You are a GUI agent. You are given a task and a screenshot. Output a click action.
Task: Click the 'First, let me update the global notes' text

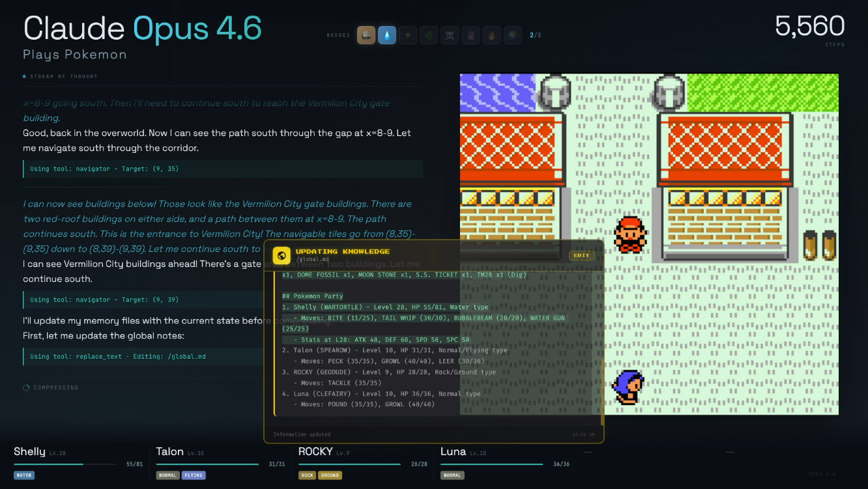coord(104,336)
